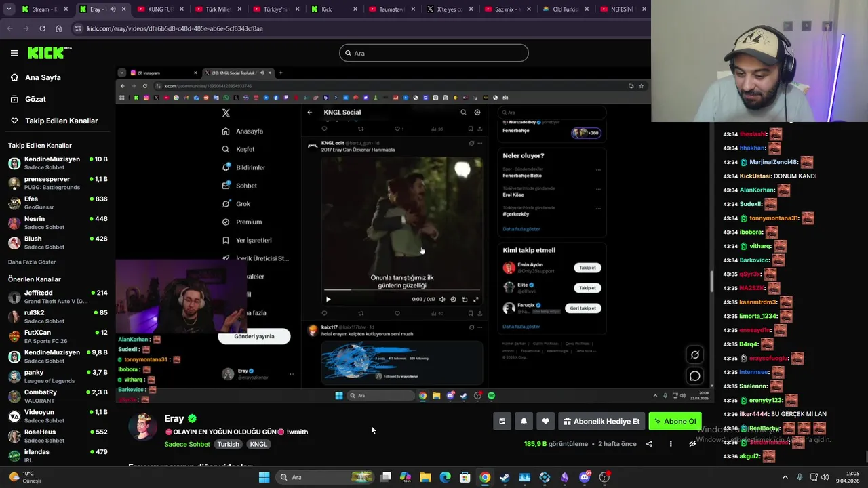Open Takip Edilen Kanallar page
This screenshot has width=868, height=488.
[61, 121]
